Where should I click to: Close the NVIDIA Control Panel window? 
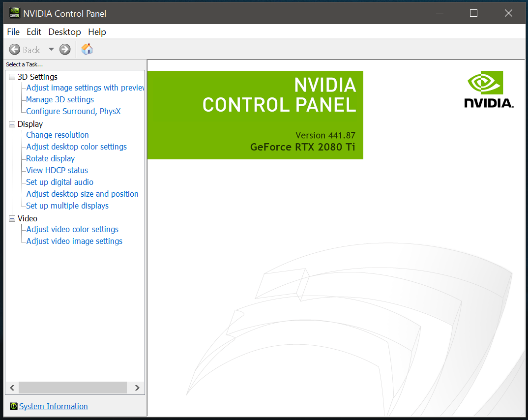[508, 13]
